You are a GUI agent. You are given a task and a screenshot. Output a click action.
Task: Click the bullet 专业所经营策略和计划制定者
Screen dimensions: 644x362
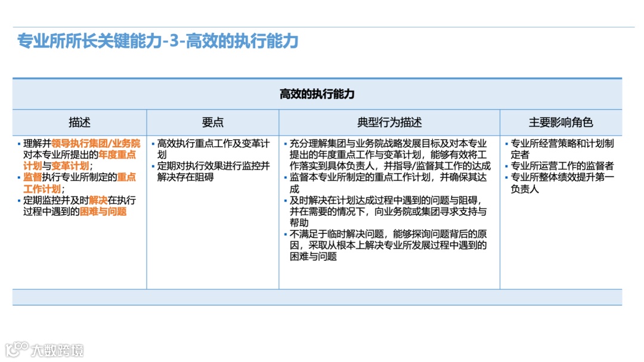(x=560, y=148)
